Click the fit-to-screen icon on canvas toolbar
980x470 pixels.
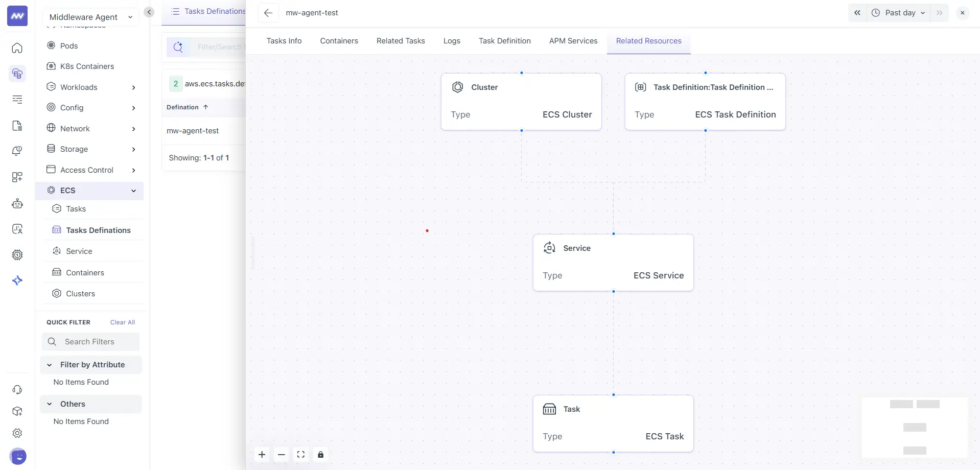point(301,454)
